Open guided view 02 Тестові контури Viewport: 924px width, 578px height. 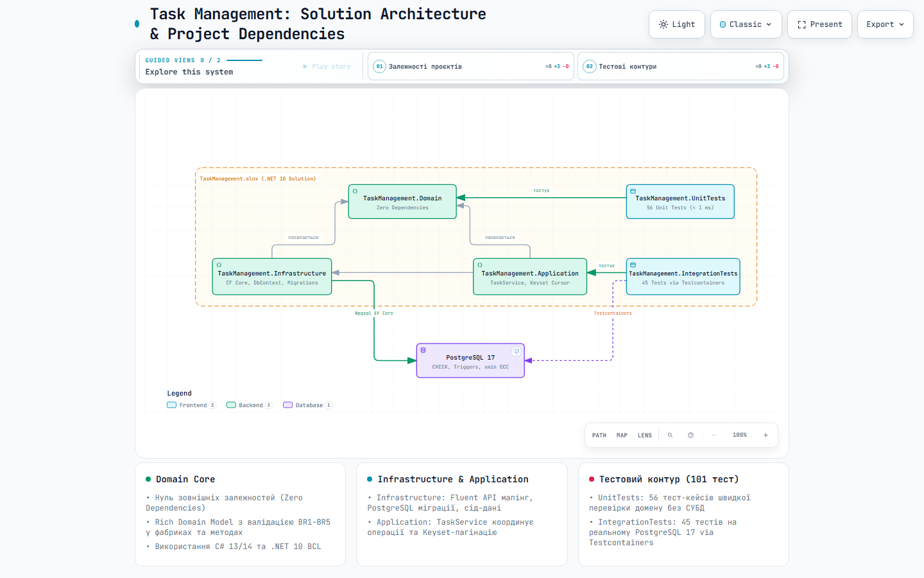click(681, 66)
